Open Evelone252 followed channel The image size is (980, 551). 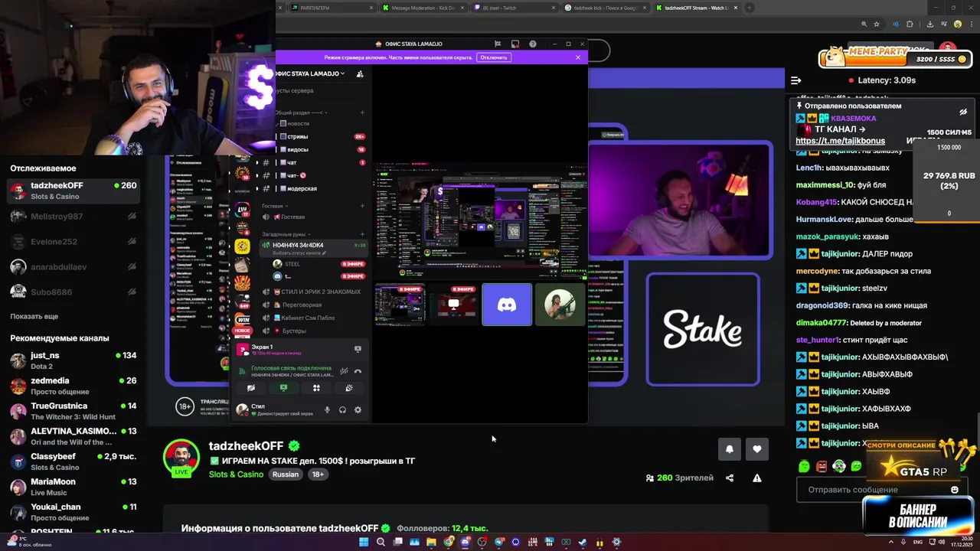coord(73,242)
